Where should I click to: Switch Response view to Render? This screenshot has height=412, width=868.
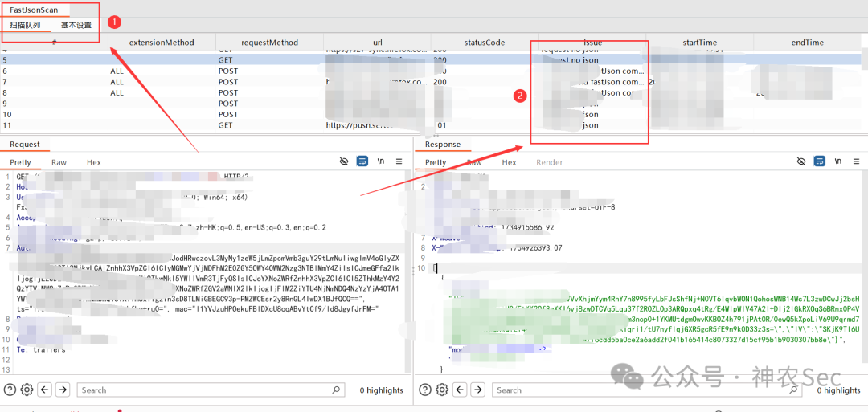(x=549, y=162)
